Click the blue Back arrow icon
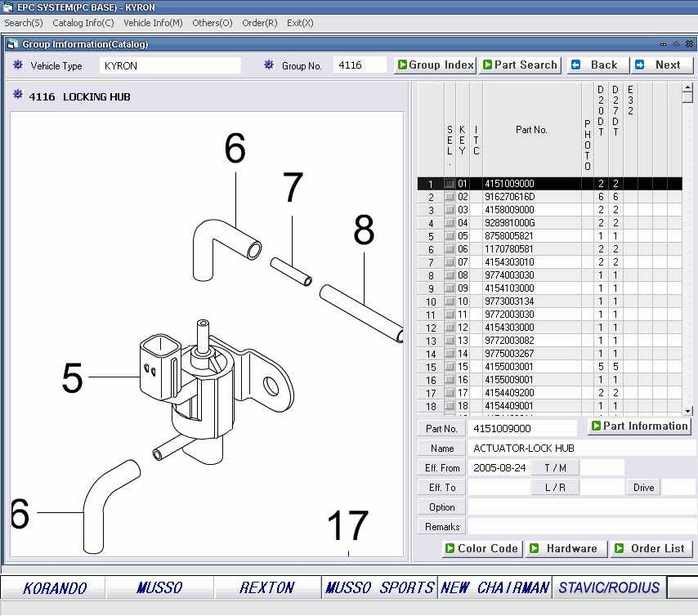Viewport: 698px width, 616px height. coord(576,65)
